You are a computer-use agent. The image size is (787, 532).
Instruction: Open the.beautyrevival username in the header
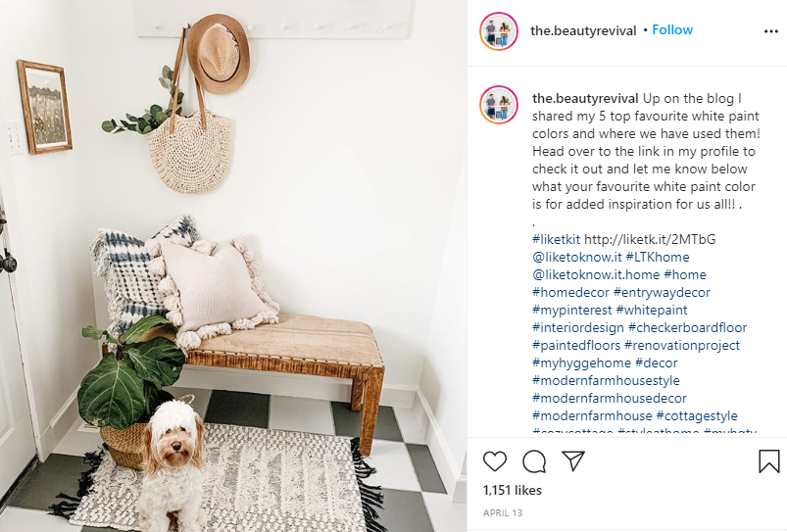583,30
